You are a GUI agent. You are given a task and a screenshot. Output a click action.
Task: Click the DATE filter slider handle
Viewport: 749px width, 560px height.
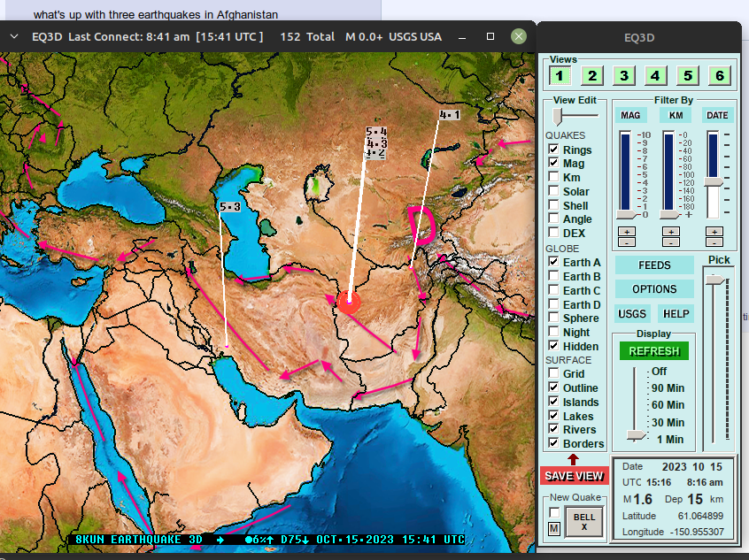(x=714, y=182)
